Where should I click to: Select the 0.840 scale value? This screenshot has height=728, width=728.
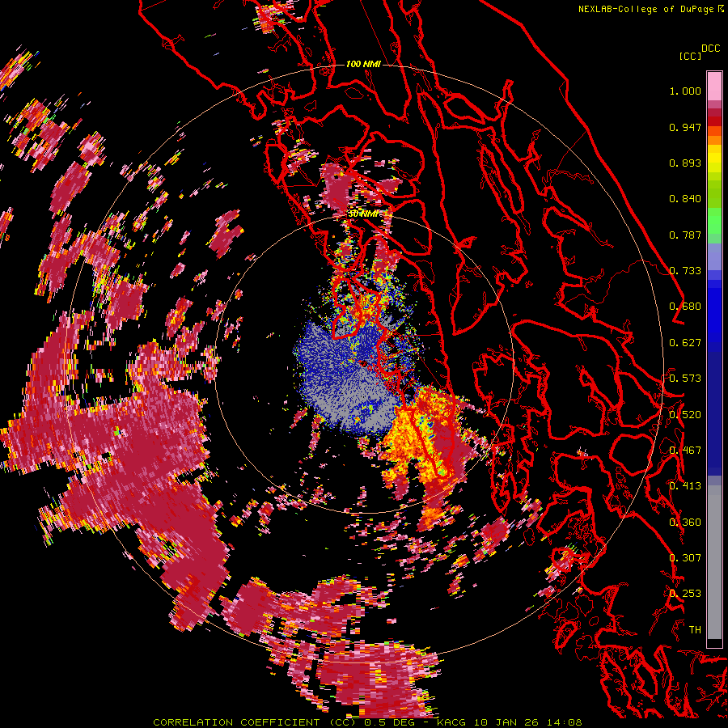[685, 199]
